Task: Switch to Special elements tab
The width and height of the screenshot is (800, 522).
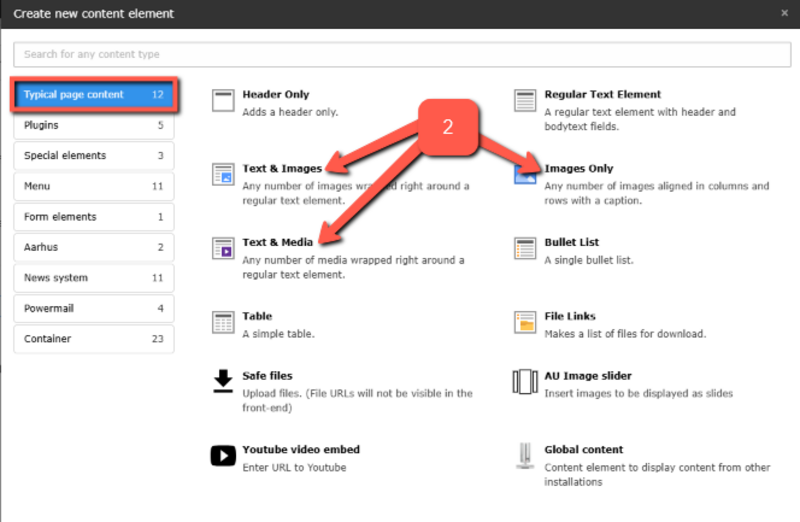Action: (94, 156)
